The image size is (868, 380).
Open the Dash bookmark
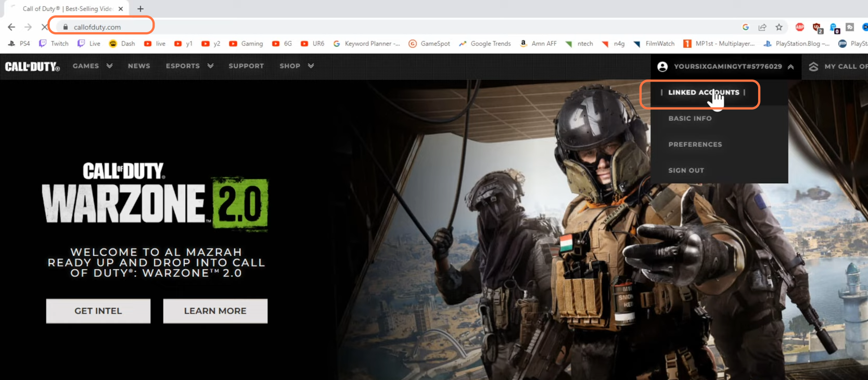point(122,44)
